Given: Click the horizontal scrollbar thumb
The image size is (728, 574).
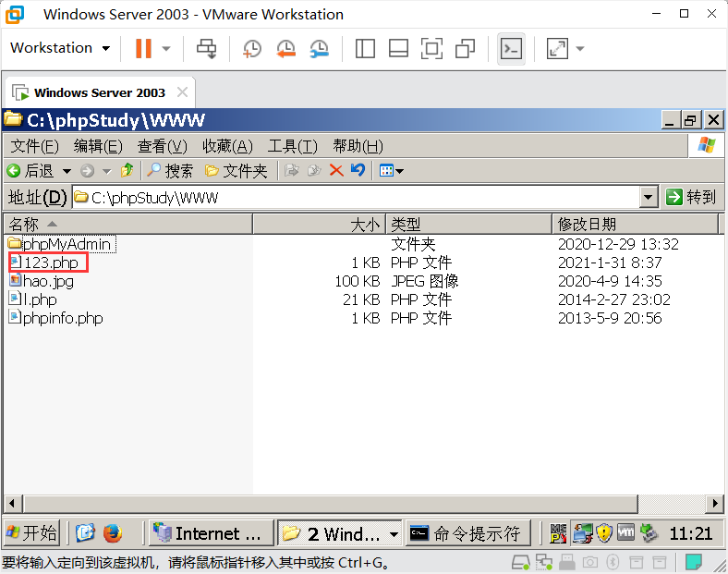Looking at the screenshot, I should point(330,504).
